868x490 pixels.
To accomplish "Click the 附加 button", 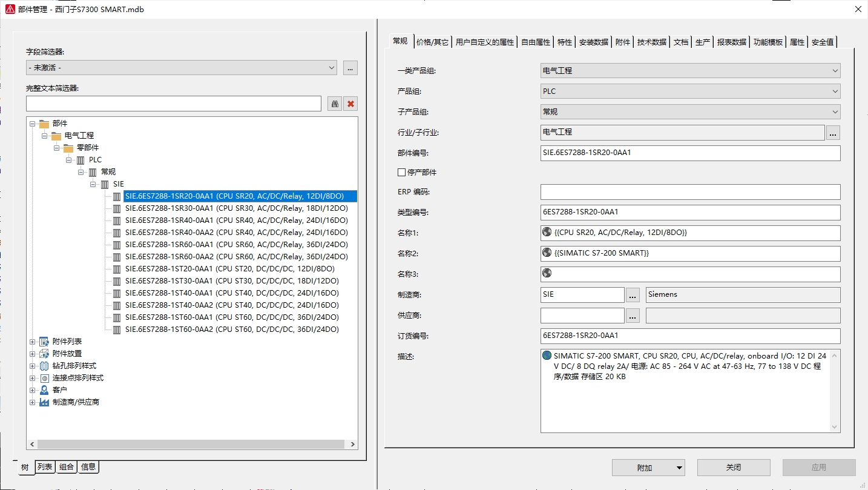I will (648, 468).
